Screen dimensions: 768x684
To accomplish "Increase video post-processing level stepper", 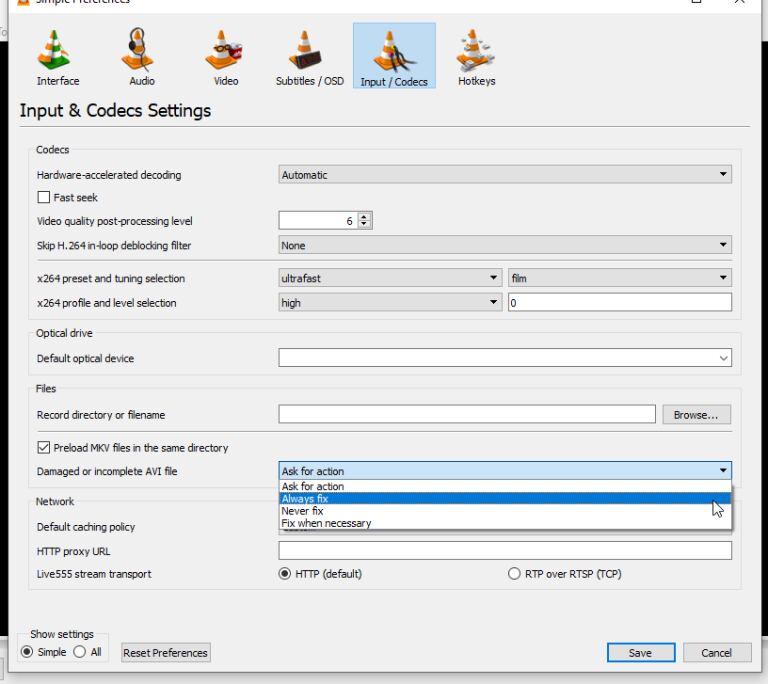I will coord(364,218).
